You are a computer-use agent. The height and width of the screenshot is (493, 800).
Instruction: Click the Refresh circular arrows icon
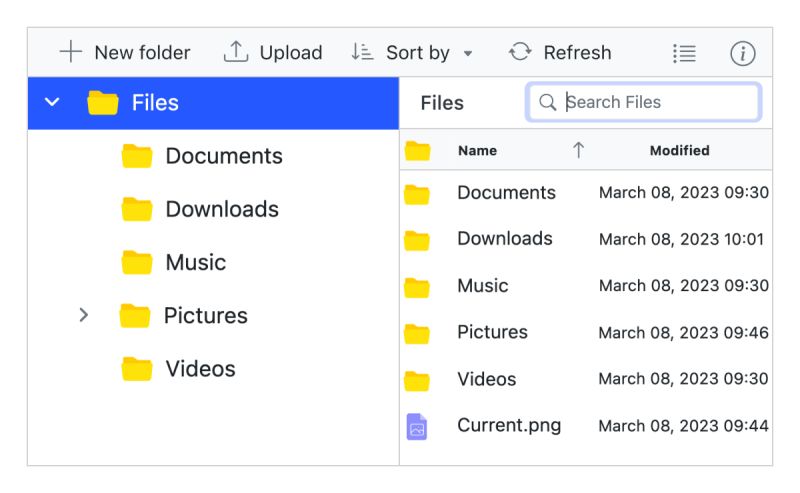520,52
